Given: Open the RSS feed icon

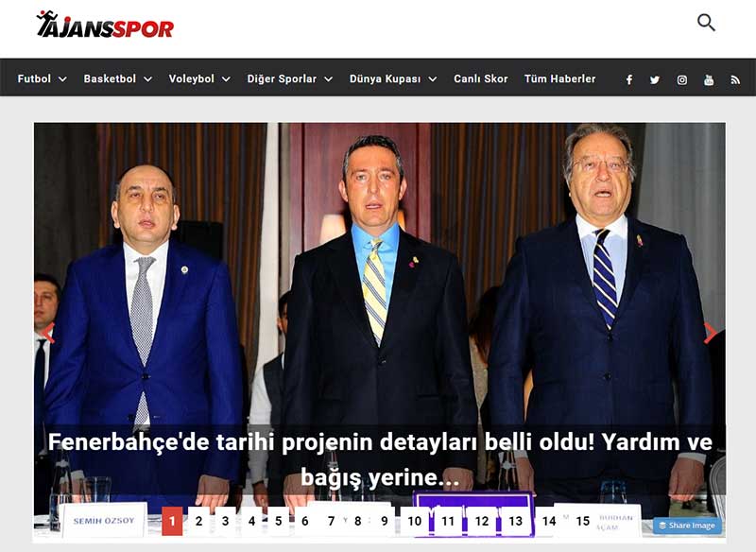Looking at the screenshot, I should click(735, 79).
